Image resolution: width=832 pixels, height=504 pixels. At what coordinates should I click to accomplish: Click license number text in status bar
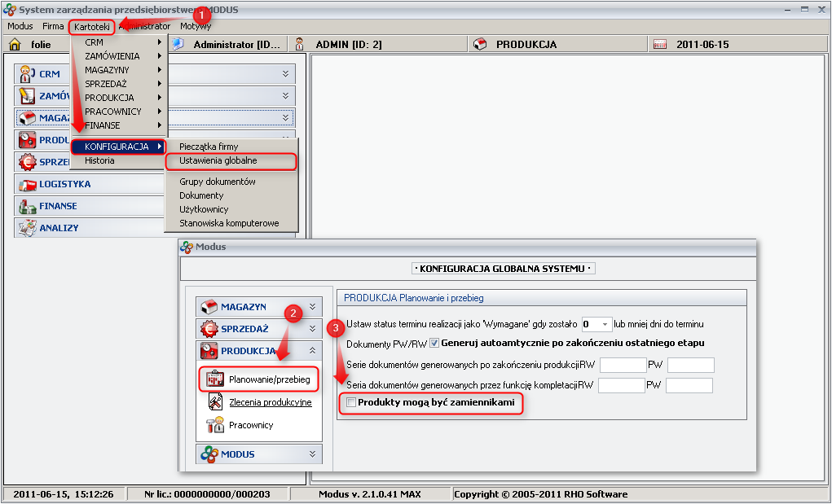tap(207, 494)
